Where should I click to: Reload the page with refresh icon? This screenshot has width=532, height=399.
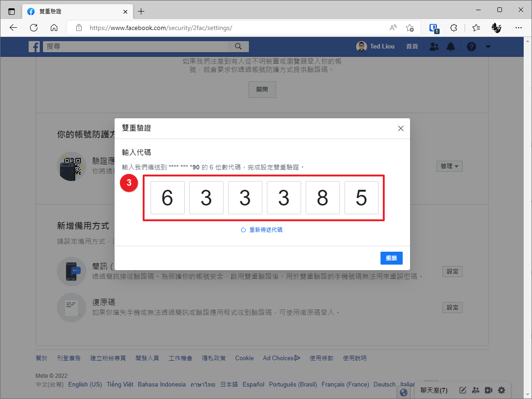34,28
